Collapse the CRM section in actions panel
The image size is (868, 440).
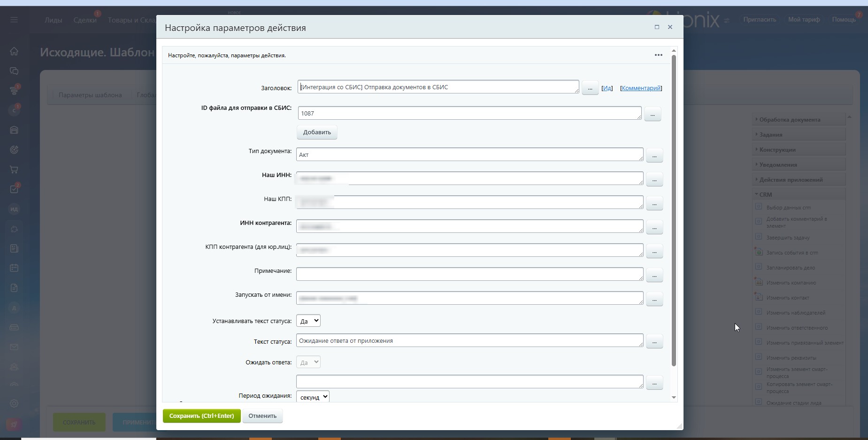point(765,194)
